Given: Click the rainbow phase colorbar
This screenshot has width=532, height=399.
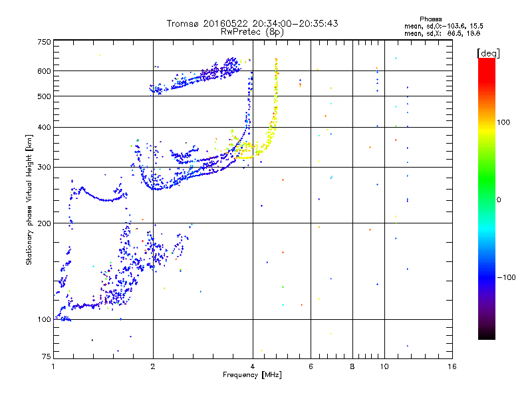Looking at the screenshot, I should [487, 199].
